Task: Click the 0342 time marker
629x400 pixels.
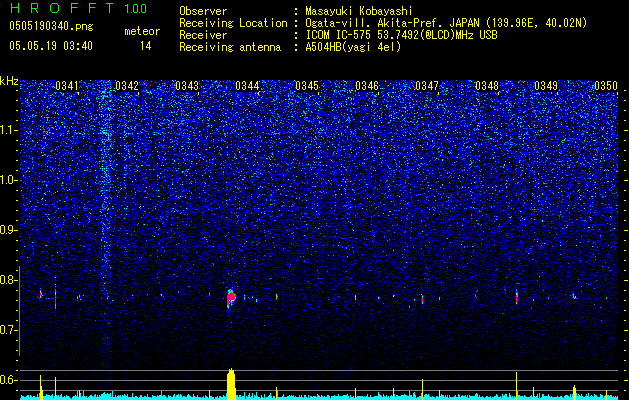Action: (127, 86)
